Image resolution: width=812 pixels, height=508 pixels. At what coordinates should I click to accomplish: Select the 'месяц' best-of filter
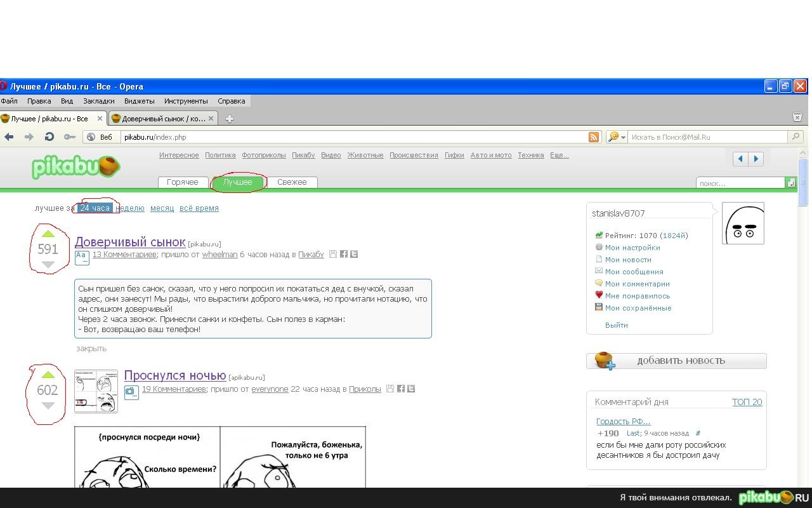coord(162,208)
